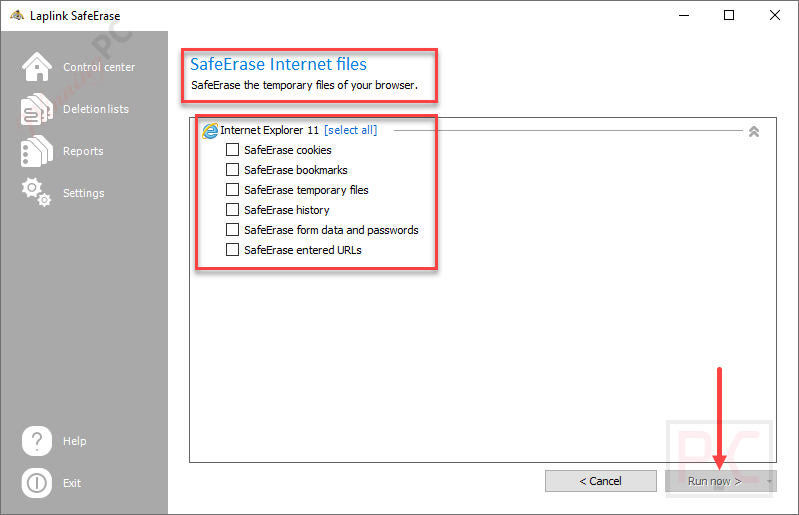Choose Exit in the sidebar
Image resolution: width=799 pixels, height=515 pixels.
point(72,483)
